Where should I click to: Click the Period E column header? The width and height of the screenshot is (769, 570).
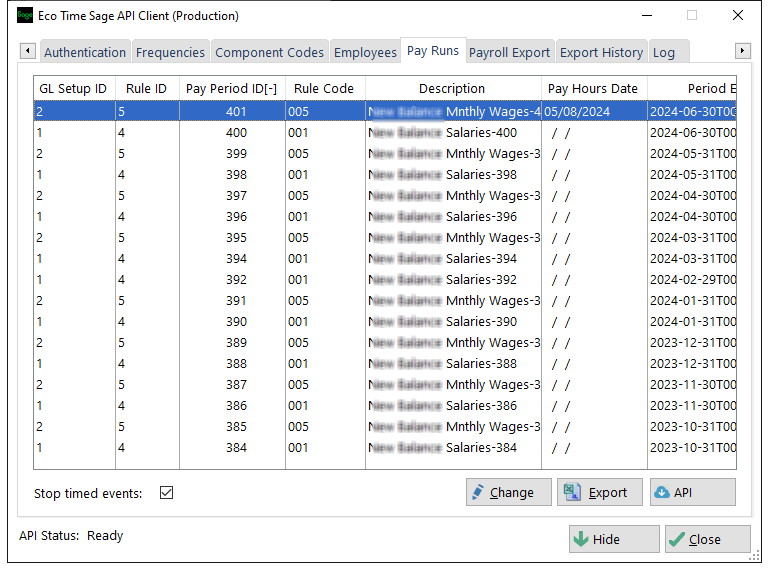[692, 88]
